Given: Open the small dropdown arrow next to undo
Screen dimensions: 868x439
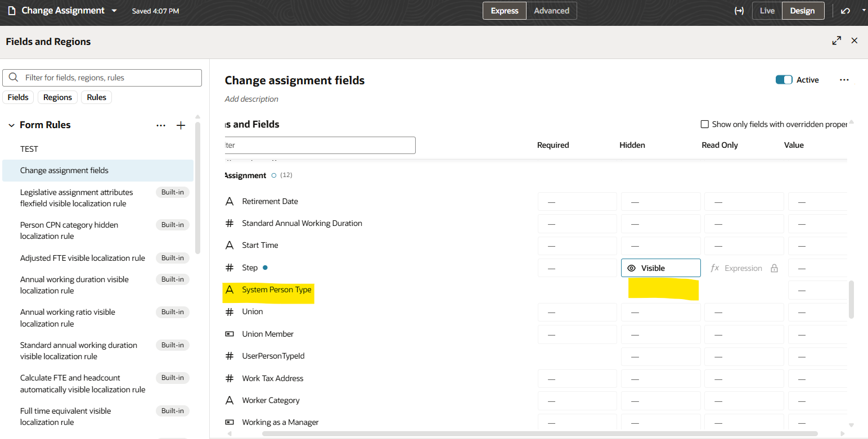Looking at the screenshot, I should (x=863, y=10).
